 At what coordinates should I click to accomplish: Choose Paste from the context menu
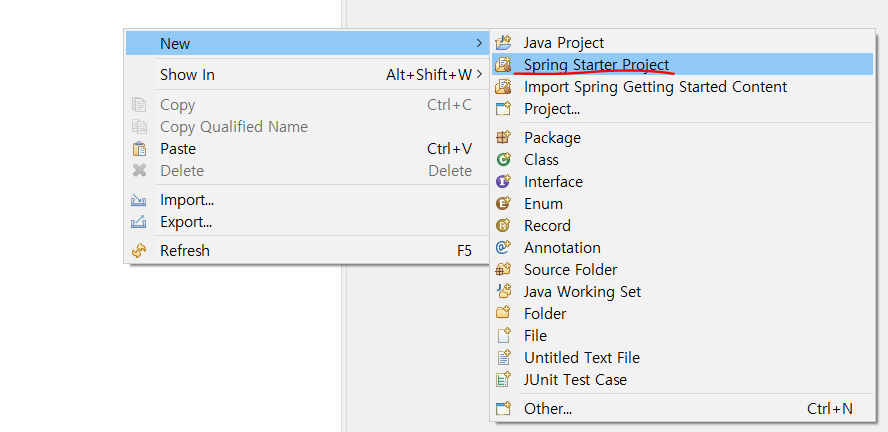[x=306, y=149]
